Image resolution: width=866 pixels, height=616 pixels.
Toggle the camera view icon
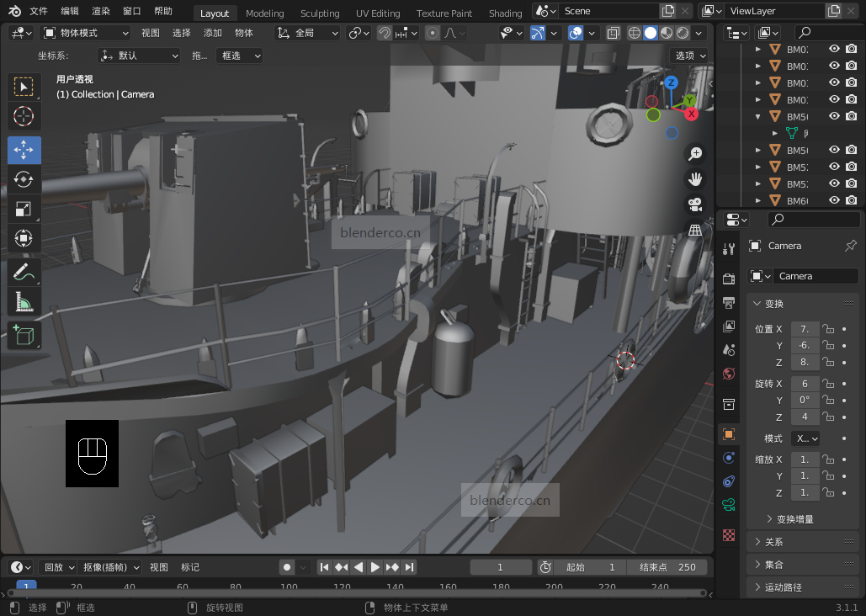click(695, 204)
